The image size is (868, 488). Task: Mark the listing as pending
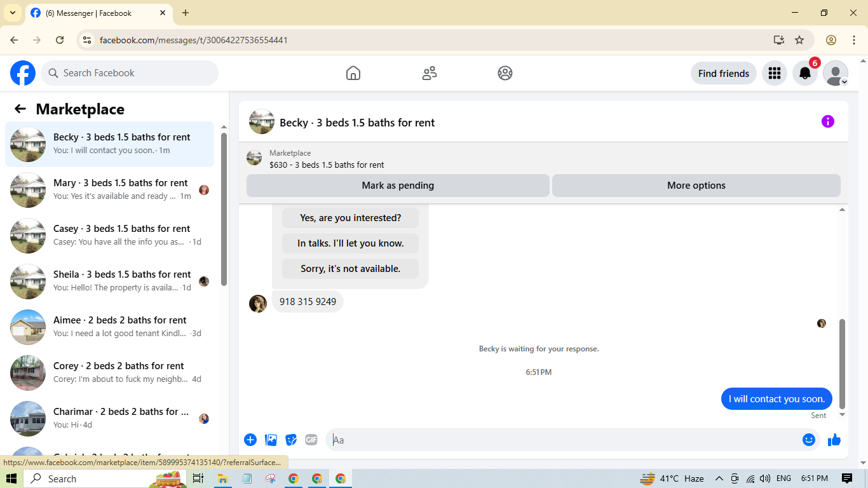(x=398, y=186)
